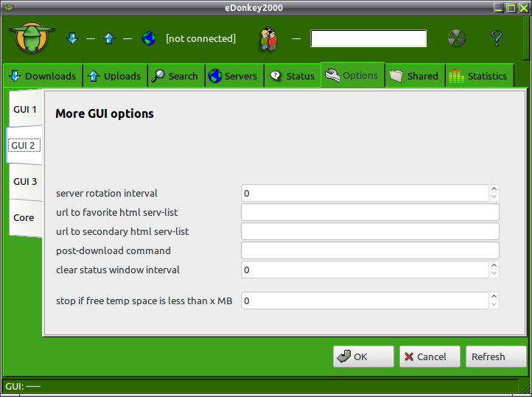
Task: Decrease free temp space MB value
Action: click(x=494, y=304)
